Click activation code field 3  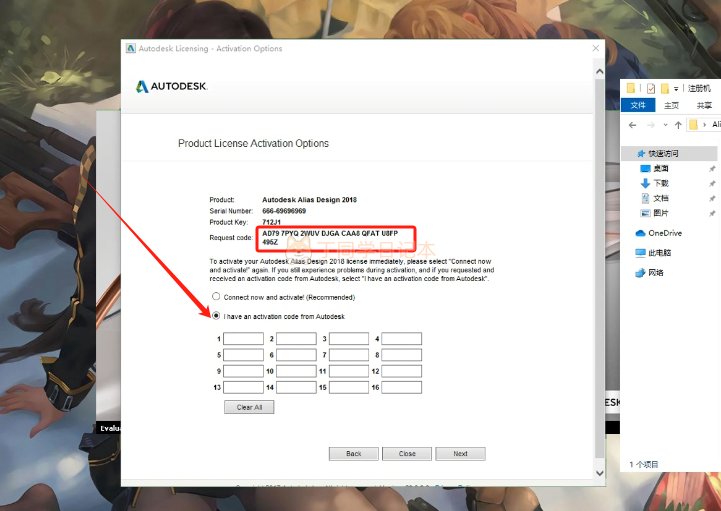(349, 339)
